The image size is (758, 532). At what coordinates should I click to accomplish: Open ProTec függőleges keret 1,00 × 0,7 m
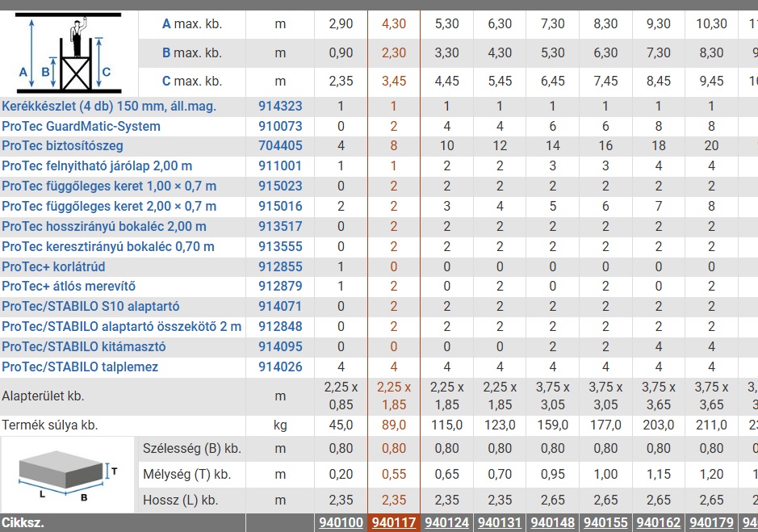click(109, 186)
